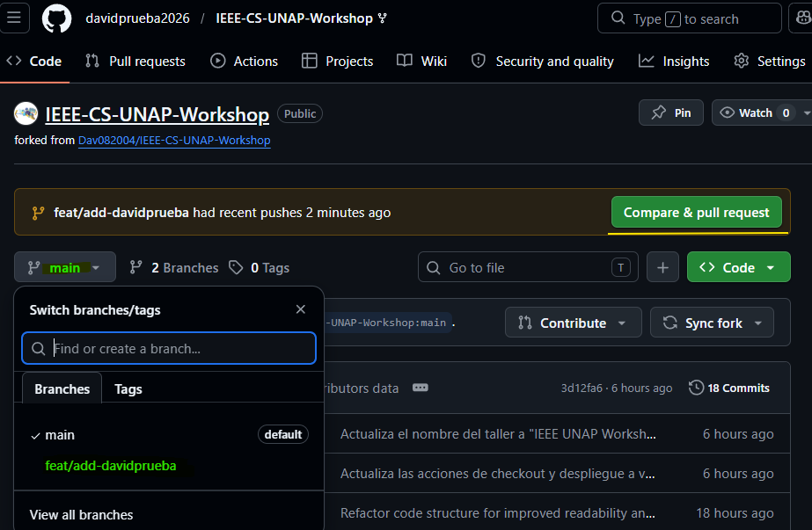Viewport: 812px width, 530px height.
Task: Open the main branch selector dropdown
Action: 65,267
